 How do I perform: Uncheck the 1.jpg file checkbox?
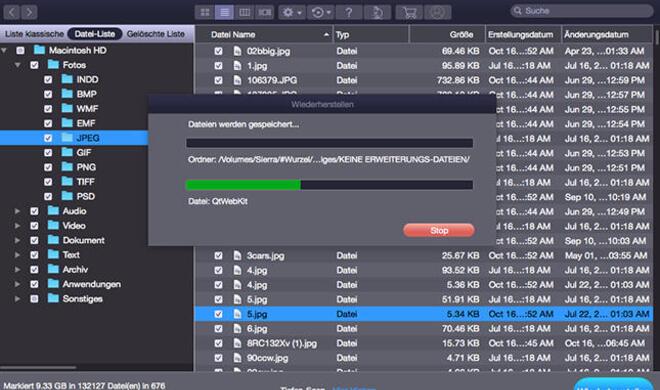tap(218, 66)
